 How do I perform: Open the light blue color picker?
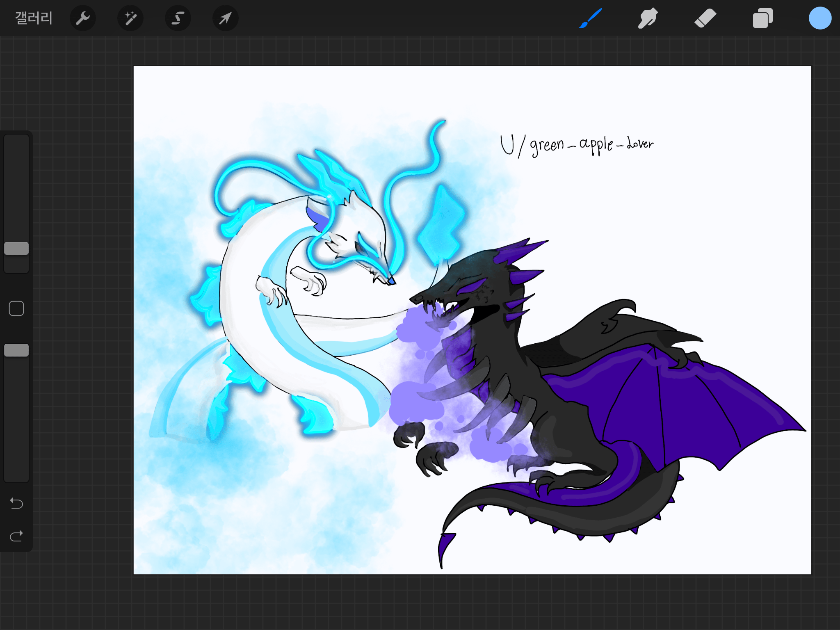820,18
